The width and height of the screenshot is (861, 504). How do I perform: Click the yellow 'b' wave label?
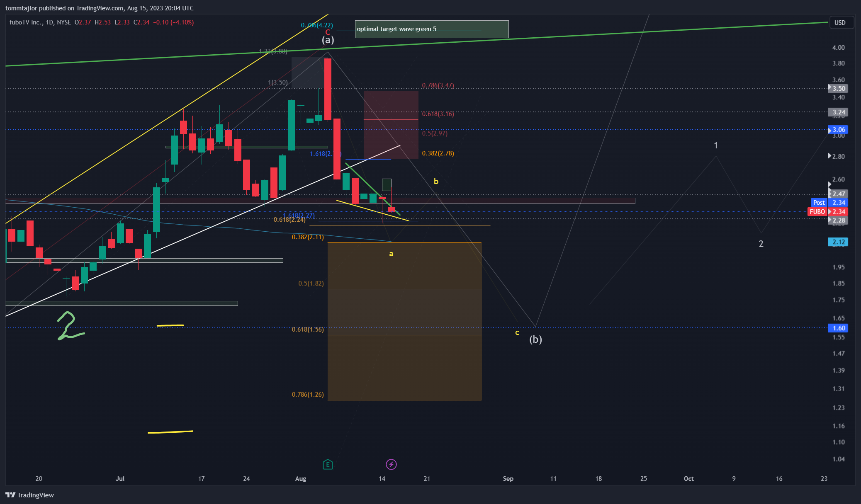click(x=436, y=181)
